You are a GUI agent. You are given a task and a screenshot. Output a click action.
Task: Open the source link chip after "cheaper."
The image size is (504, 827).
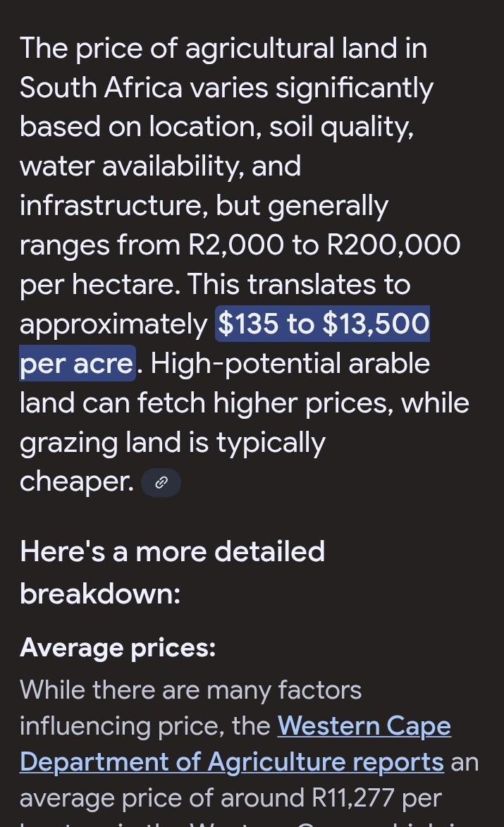coord(161,483)
